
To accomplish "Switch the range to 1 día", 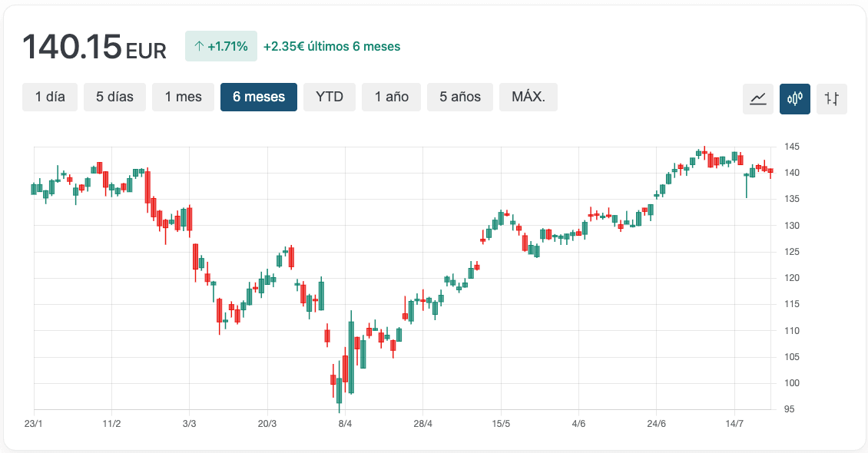I will point(49,97).
